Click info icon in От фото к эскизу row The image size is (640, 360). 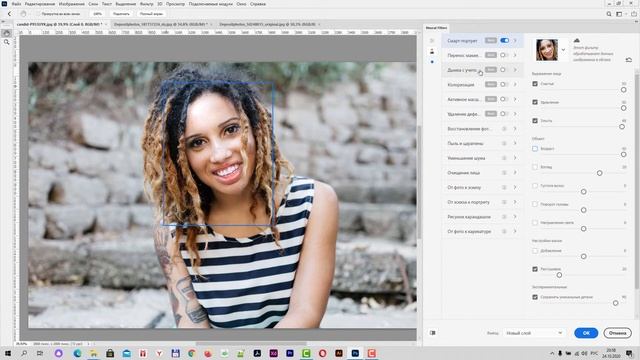[x=504, y=187]
